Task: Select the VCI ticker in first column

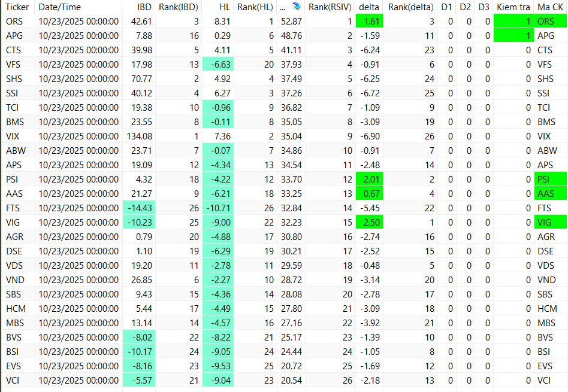Action: [13, 381]
